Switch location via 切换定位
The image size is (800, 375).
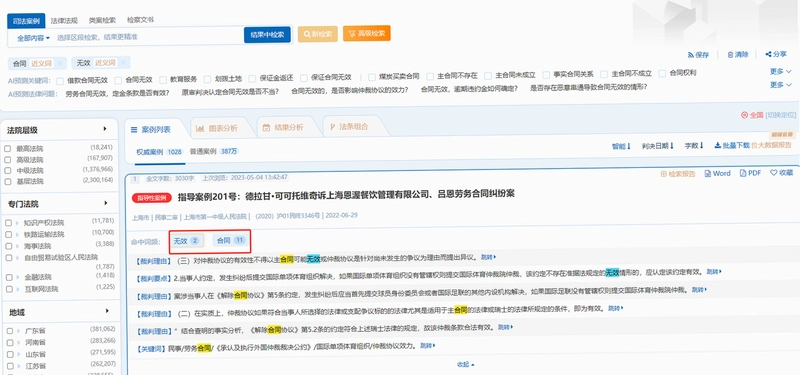click(780, 115)
